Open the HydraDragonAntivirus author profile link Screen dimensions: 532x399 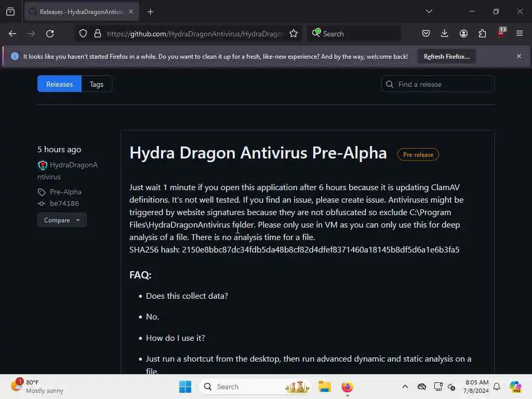[x=68, y=170]
